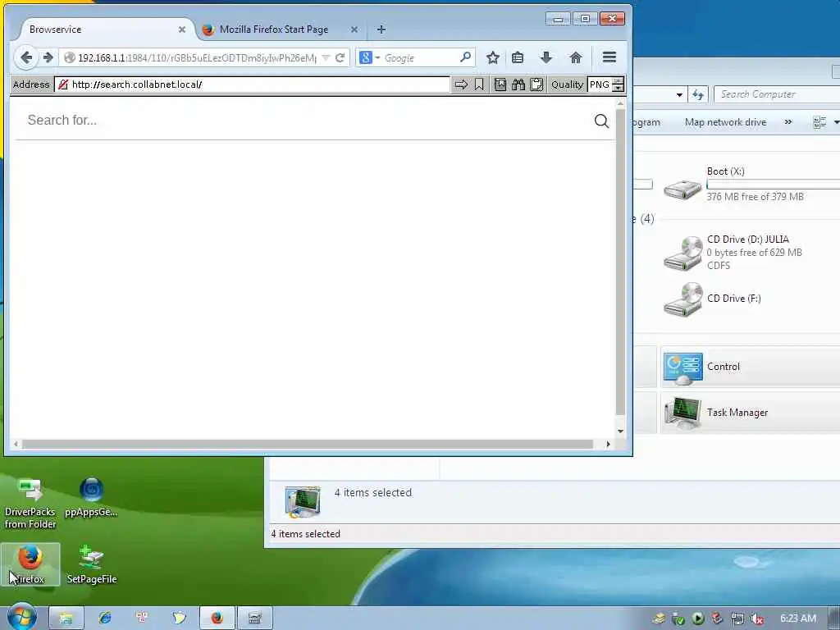Click the Browservice Go arrow button
The width and height of the screenshot is (840, 630).
click(461, 84)
